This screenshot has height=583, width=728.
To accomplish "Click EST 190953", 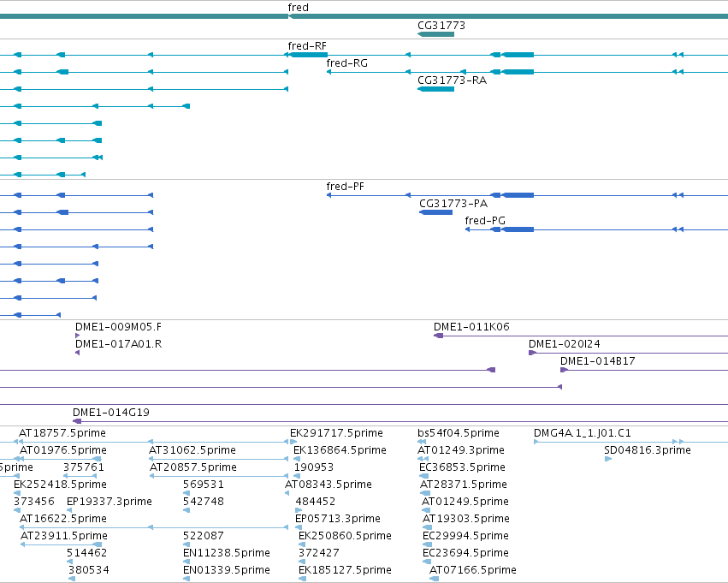I will (x=314, y=467).
